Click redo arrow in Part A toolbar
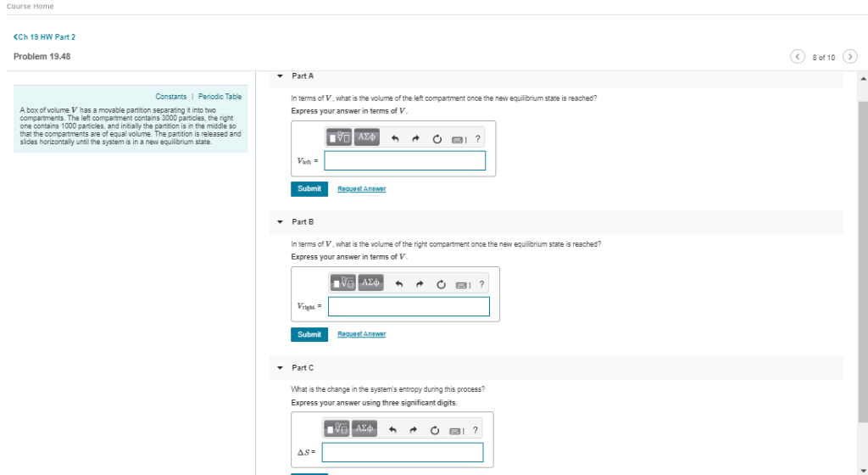The image size is (868, 475). [415, 139]
